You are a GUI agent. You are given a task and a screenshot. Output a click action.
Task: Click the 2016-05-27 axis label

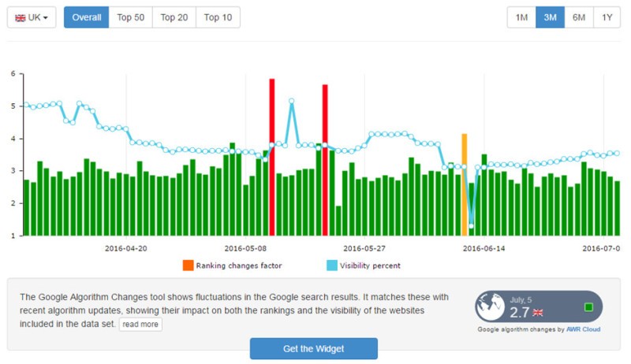364,248
